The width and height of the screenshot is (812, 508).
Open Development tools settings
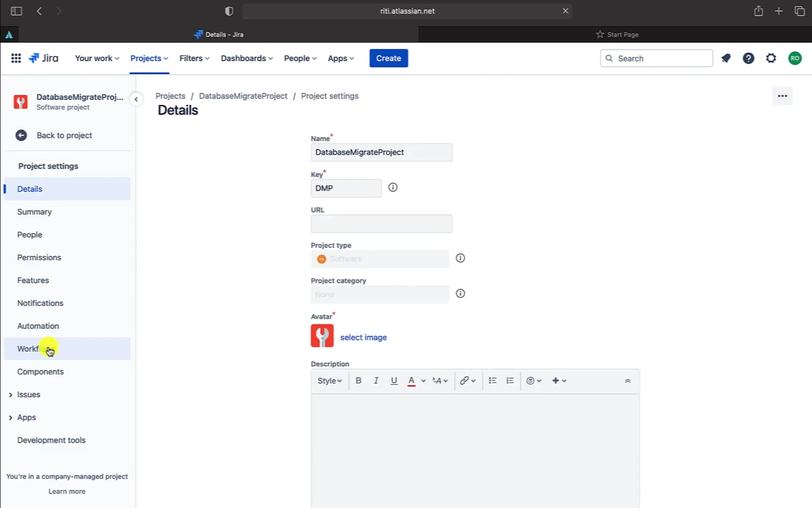(x=67, y=440)
